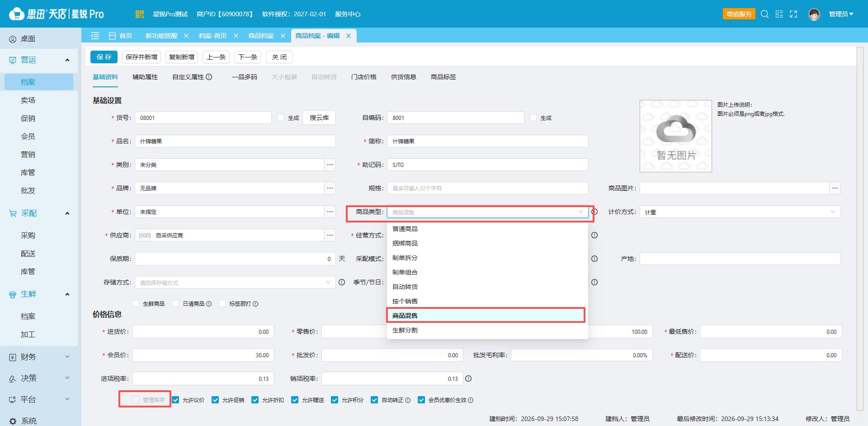Open the apps grid icon in header
This screenshot has width=868, height=426.
click(139, 14)
